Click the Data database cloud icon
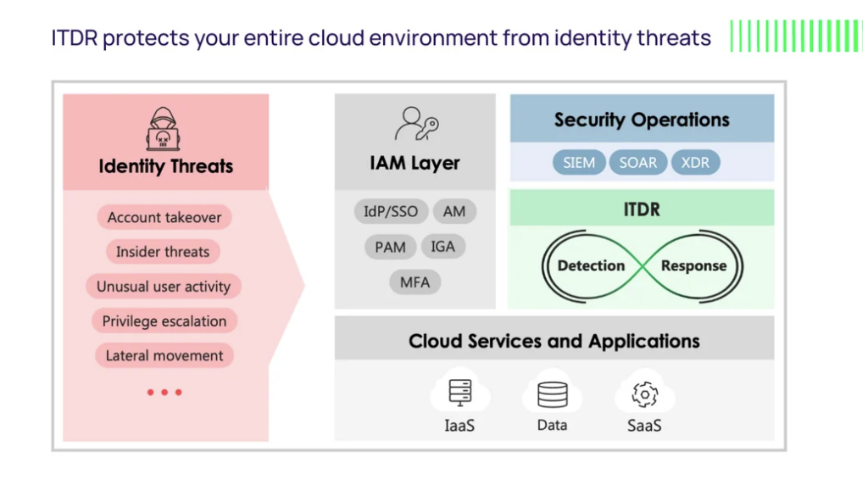868x491 pixels. coord(552,393)
